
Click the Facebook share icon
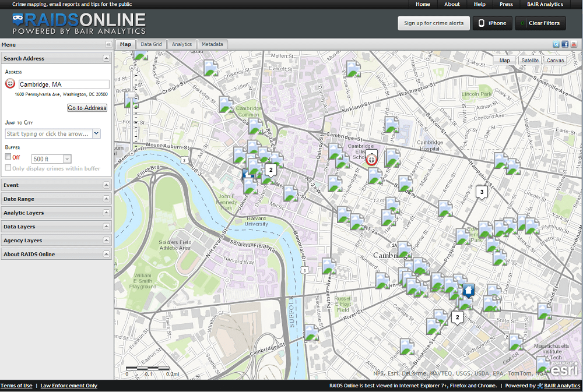pyautogui.click(x=564, y=44)
